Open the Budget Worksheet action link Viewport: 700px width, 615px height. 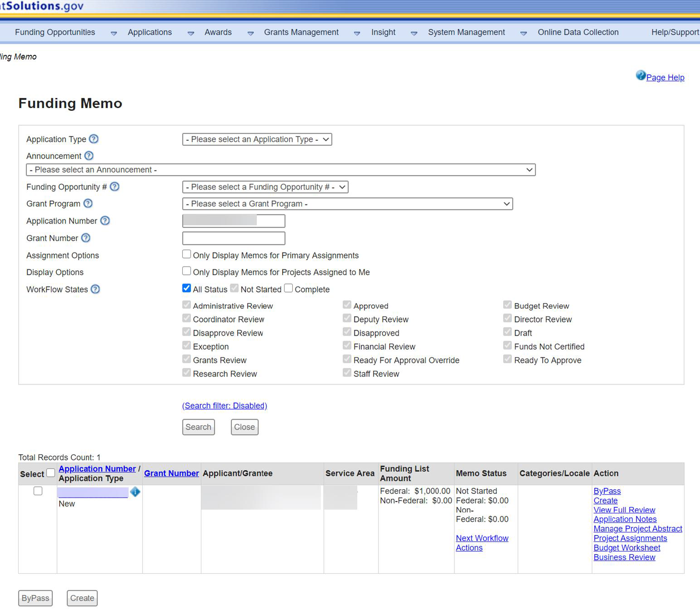click(627, 548)
